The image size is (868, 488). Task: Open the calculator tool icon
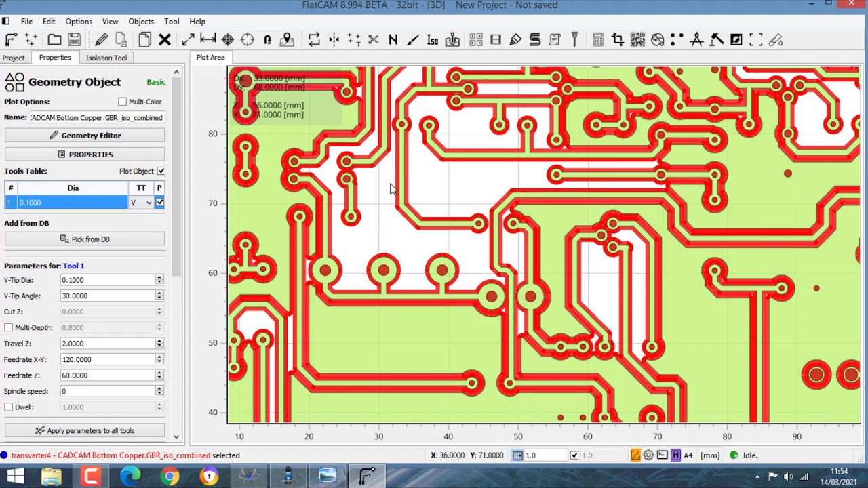tap(598, 40)
